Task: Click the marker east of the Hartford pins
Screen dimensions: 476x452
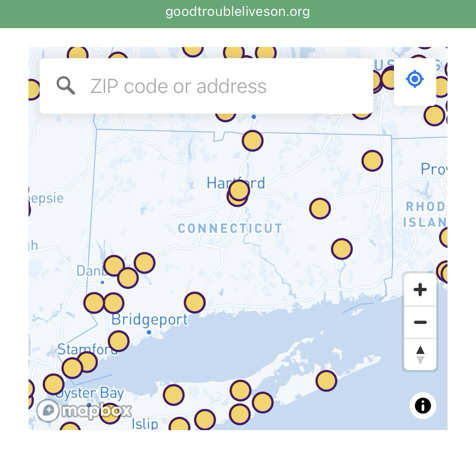Action: click(320, 209)
